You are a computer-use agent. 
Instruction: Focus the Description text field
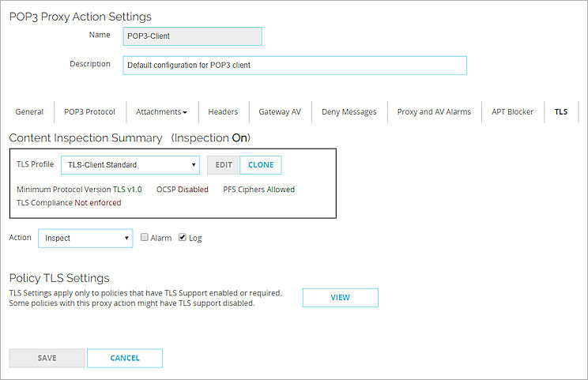pos(295,65)
